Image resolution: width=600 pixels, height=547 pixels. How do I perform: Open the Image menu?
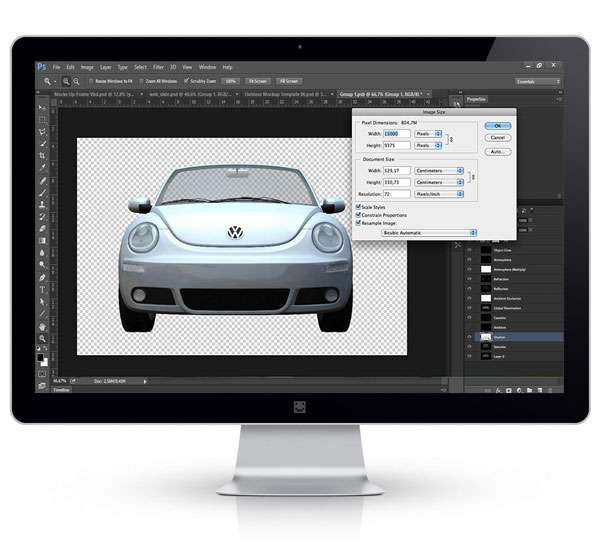(x=87, y=67)
